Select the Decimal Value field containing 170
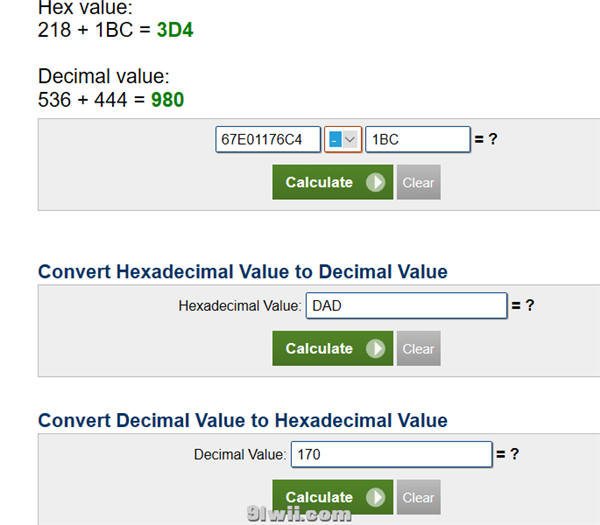Viewport: 600px width, 525px height. coord(391,454)
